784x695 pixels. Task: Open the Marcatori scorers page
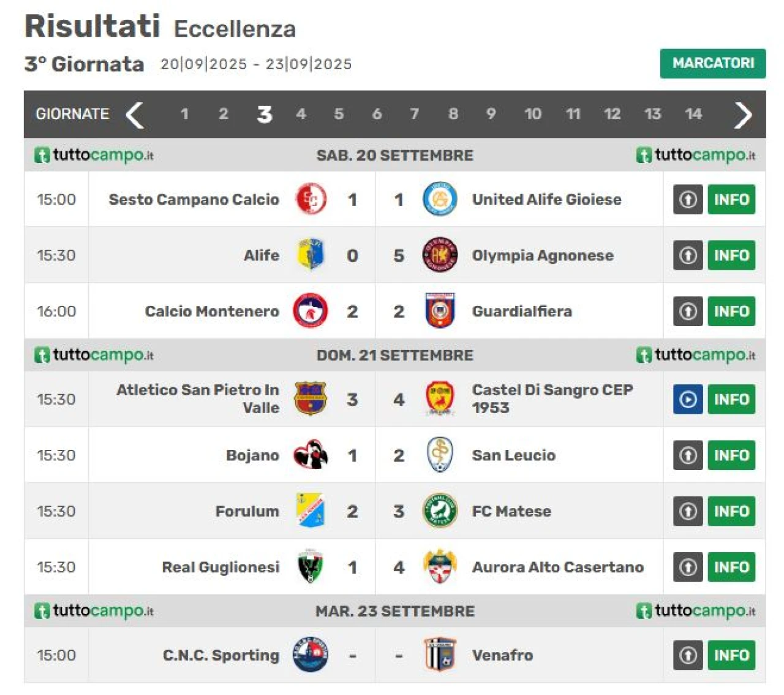point(712,63)
